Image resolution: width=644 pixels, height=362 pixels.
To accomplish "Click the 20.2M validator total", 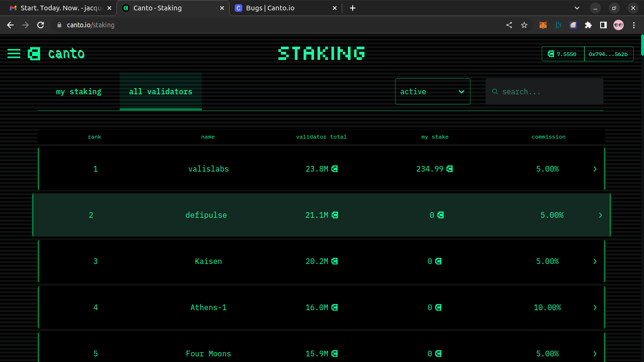I will point(317,261).
